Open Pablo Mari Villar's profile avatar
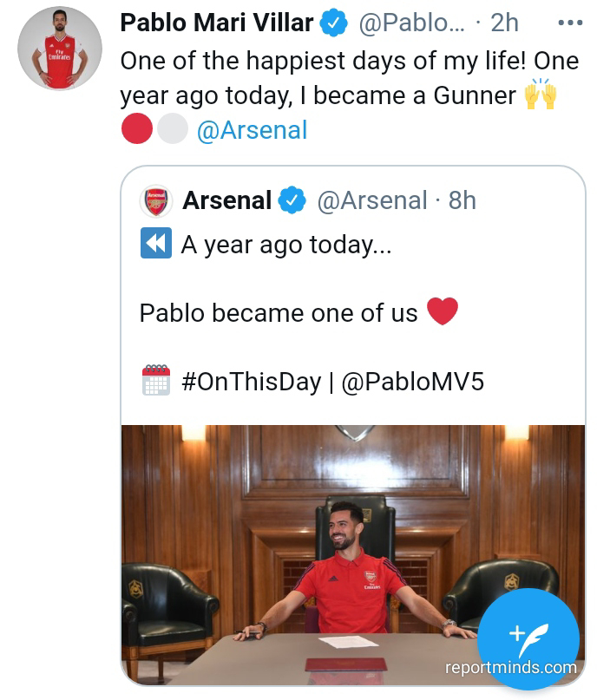Image resolution: width=597 pixels, height=700 pixels. (60, 49)
